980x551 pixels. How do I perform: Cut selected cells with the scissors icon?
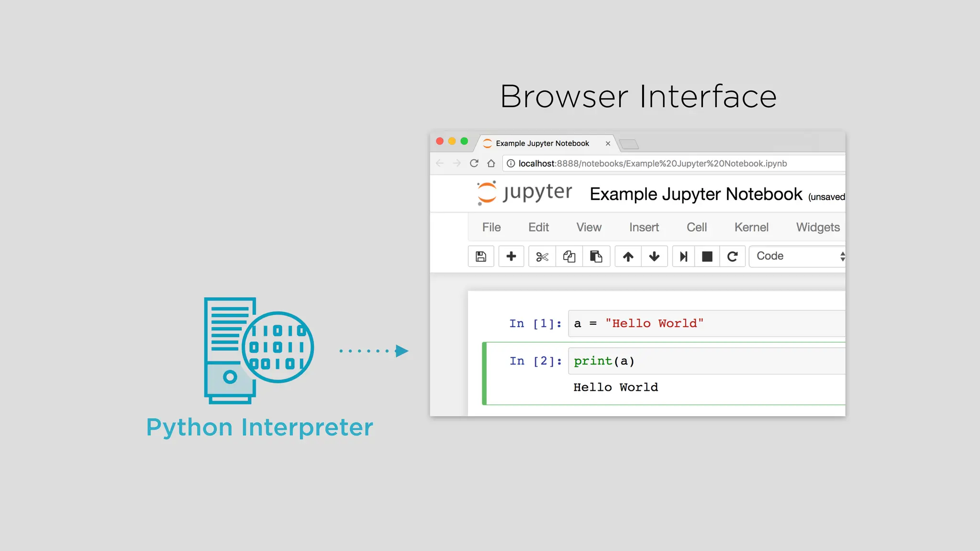542,256
